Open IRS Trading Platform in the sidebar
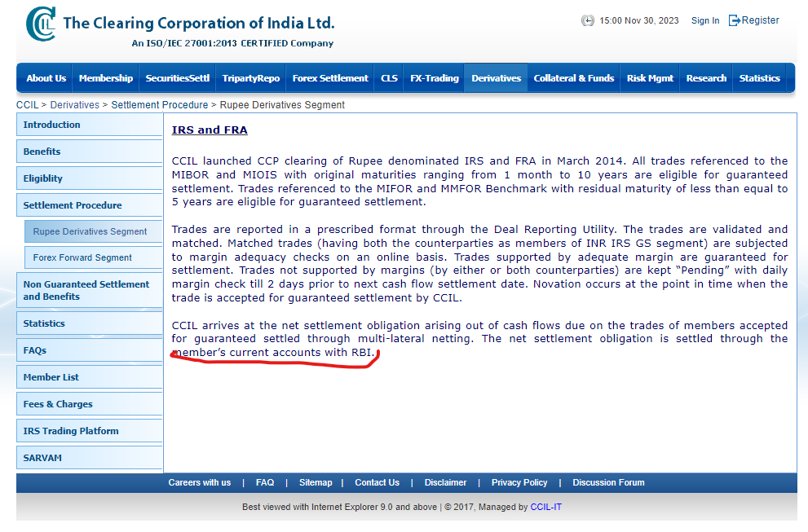808x532 pixels. (89, 430)
